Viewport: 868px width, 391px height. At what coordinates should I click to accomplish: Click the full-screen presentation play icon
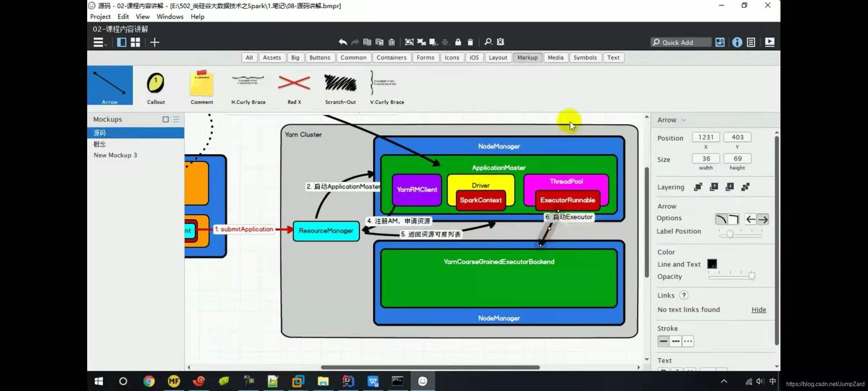pyautogui.click(x=770, y=42)
